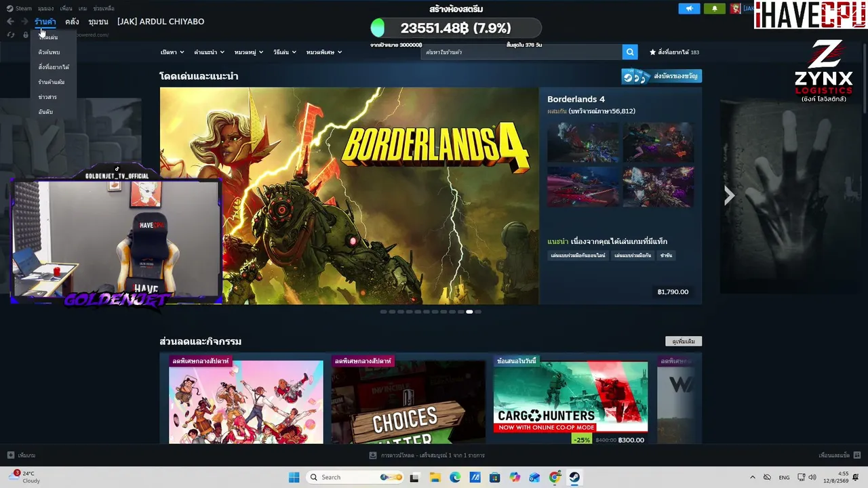The width and height of the screenshot is (868, 488).
Task: Open the volume control in system tray
Action: (x=813, y=477)
